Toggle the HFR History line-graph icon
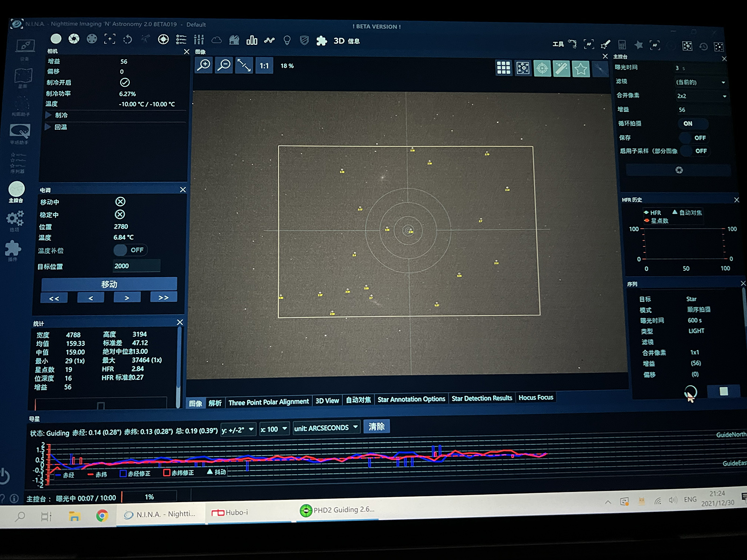The width and height of the screenshot is (747, 560). (x=269, y=41)
